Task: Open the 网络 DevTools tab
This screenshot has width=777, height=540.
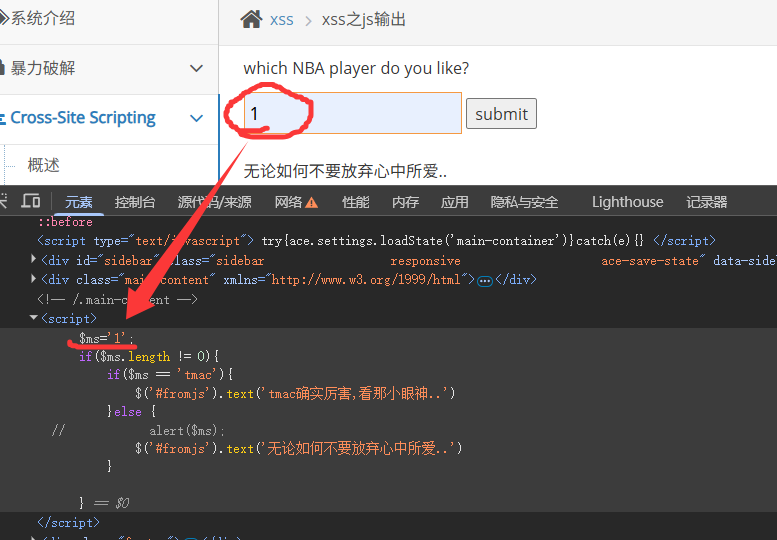Action: tap(288, 202)
